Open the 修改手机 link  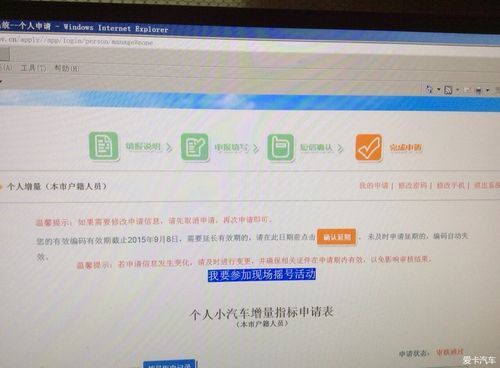point(451,185)
